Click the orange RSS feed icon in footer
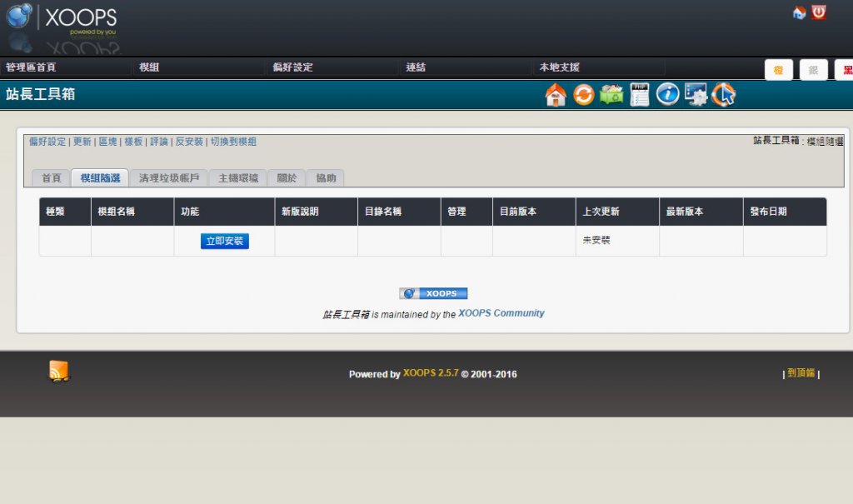The width and height of the screenshot is (853, 504). [x=59, y=372]
